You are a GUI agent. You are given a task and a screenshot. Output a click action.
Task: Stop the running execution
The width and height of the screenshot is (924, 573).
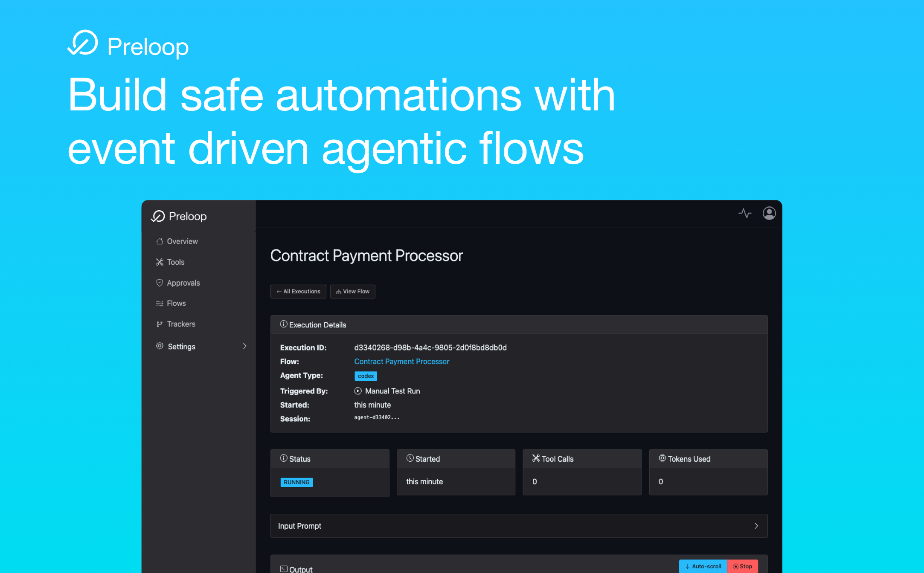coord(742,566)
